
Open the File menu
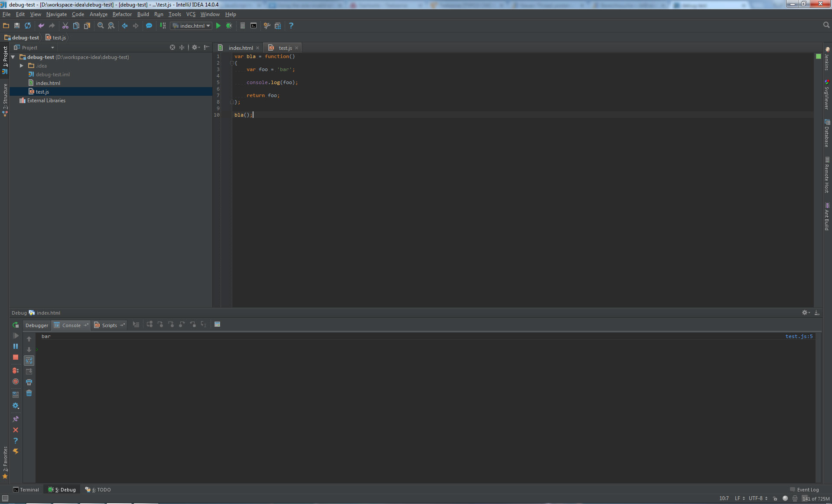[6, 14]
